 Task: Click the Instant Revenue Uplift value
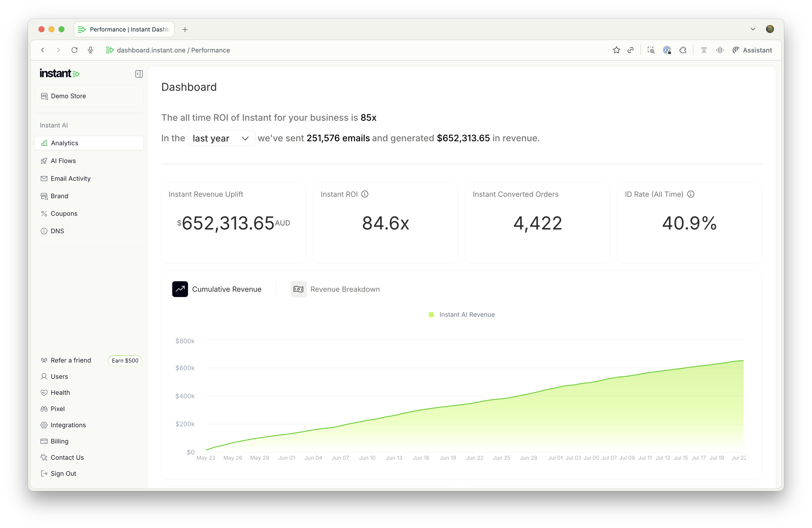pyautogui.click(x=233, y=223)
